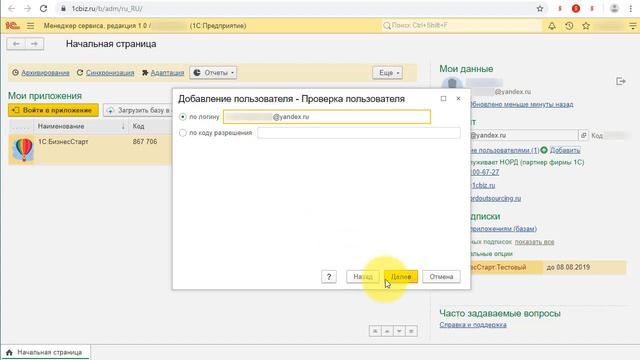
Task: Bookmark this page with star icon
Action: coord(540,9)
